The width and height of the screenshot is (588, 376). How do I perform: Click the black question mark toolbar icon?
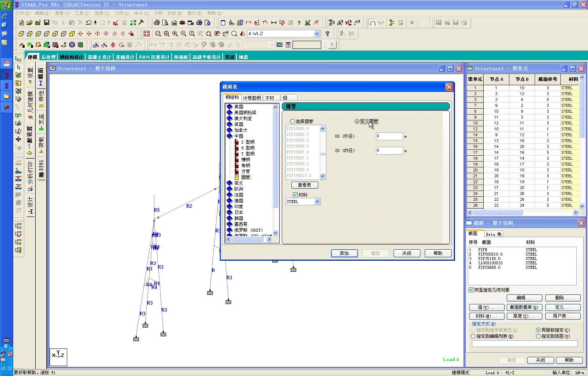pos(299,23)
